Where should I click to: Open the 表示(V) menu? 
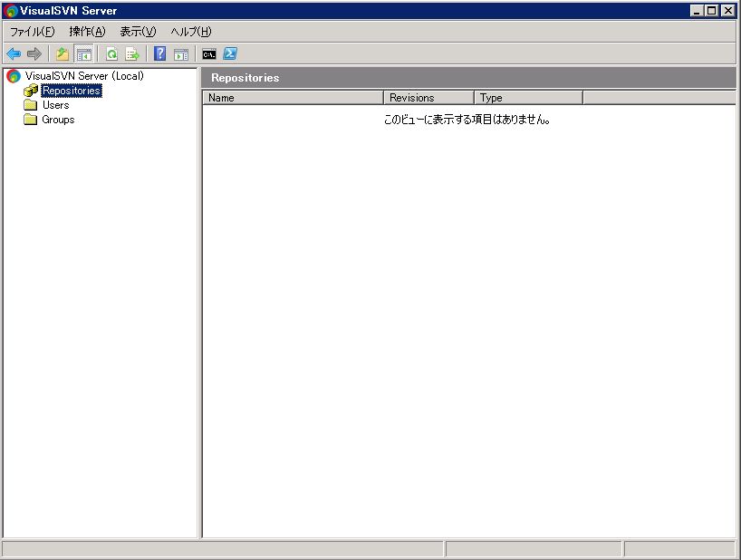coord(138,32)
